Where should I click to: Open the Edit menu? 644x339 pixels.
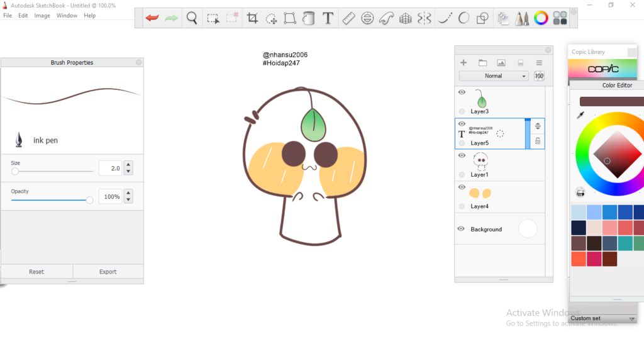pos(23,16)
